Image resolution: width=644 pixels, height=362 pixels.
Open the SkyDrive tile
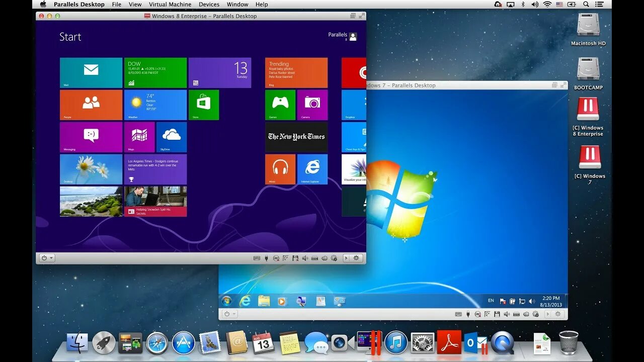[172, 137]
